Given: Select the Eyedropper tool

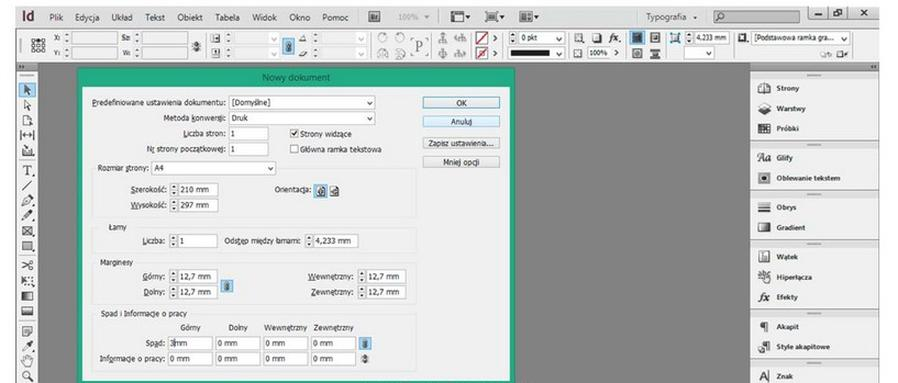Looking at the screenshot, I should [x=27, y=346].
